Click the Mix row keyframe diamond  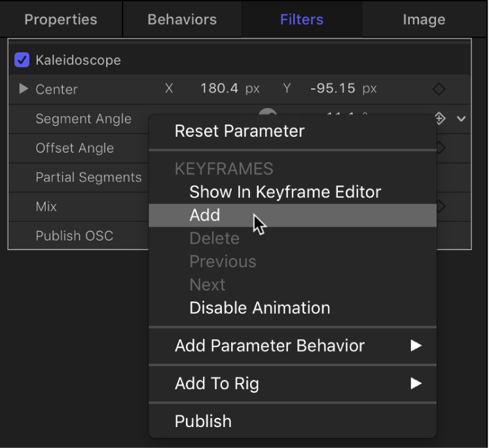440,206
